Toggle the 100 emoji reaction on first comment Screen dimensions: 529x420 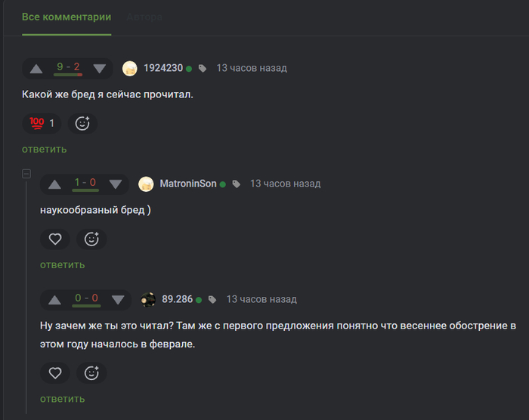[42, 123]
